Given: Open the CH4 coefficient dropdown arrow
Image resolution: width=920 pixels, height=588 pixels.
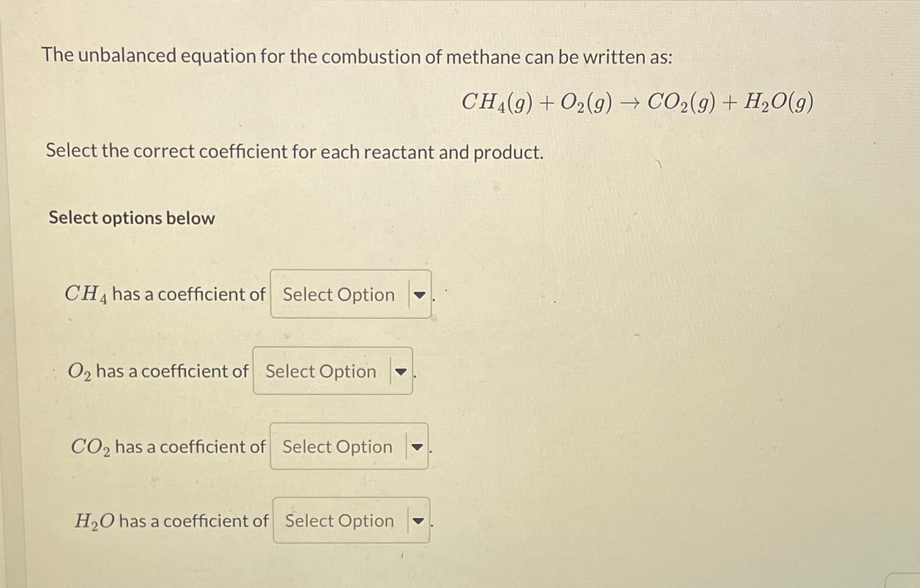Looking at the screenshot, I should pyautogui.click(x=420, y=295).
